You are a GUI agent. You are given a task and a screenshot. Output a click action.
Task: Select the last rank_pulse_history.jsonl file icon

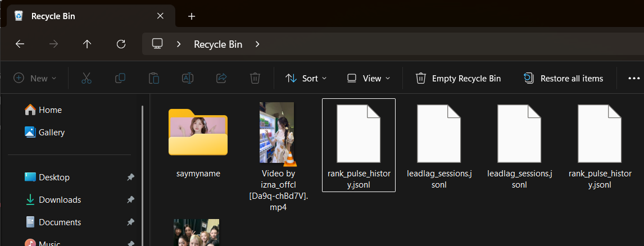point(600,134)
